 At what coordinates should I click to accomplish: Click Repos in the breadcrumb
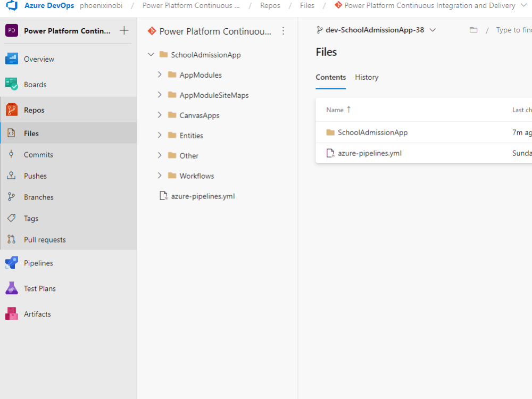[270, 5]
